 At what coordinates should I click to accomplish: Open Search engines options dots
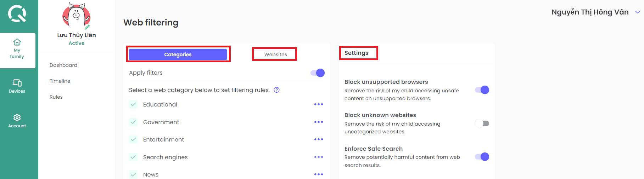(x=319, y=157)
